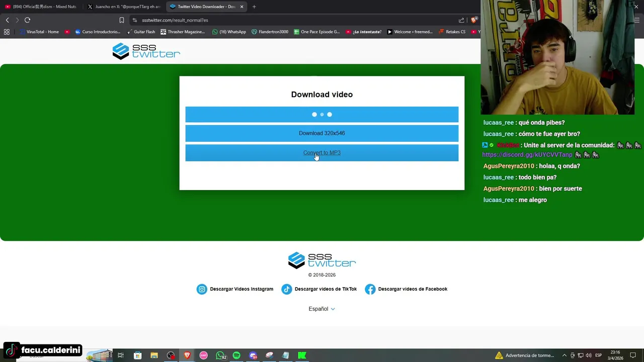Click the Brave browser taskbar icon
Viewport: 644px width, 362px height.
tap(187, 355)
